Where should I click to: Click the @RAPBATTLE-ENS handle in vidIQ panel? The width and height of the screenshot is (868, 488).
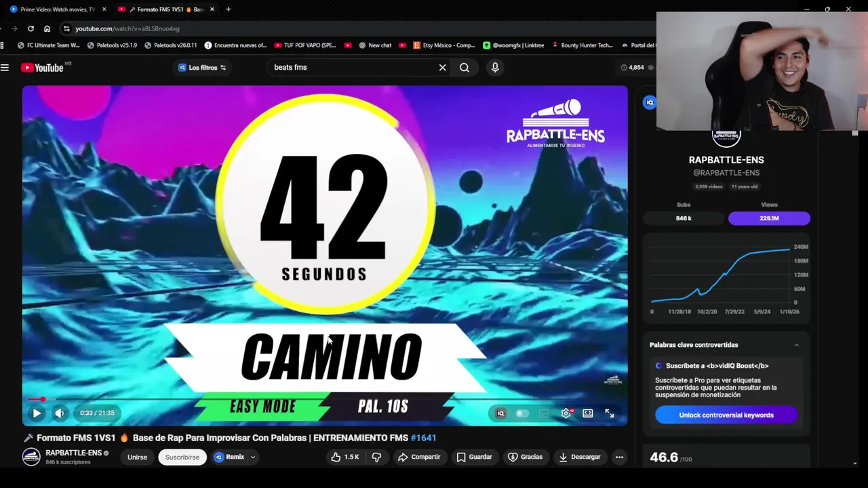click(726, 173)
